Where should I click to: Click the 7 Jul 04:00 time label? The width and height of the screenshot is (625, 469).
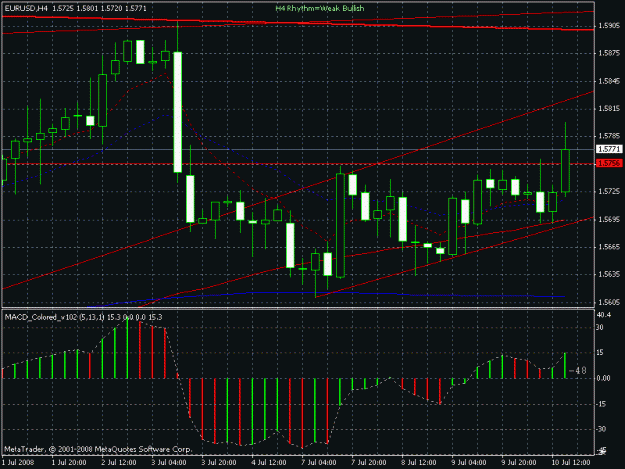(x=318, y=463)
